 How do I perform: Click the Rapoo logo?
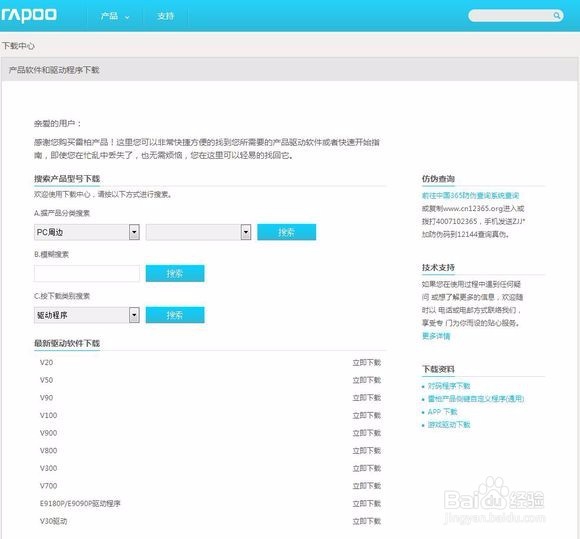(x=29, y=15)
